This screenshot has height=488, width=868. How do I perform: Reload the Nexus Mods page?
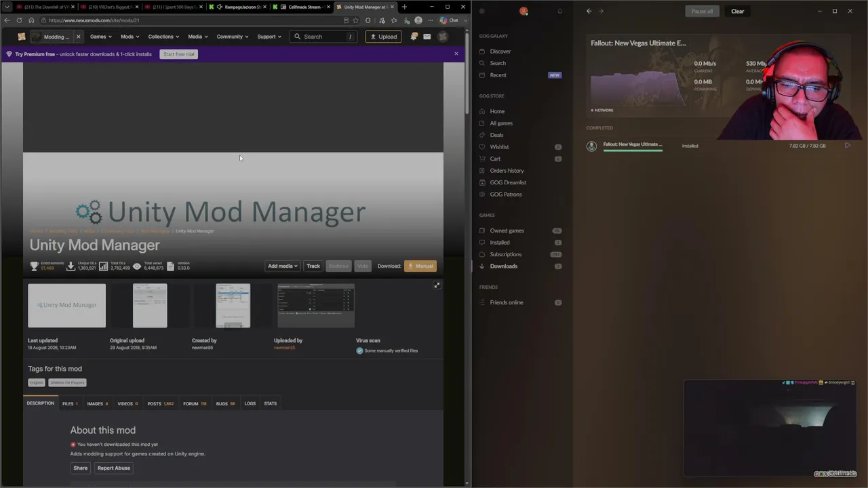click(x=19, y=20)
